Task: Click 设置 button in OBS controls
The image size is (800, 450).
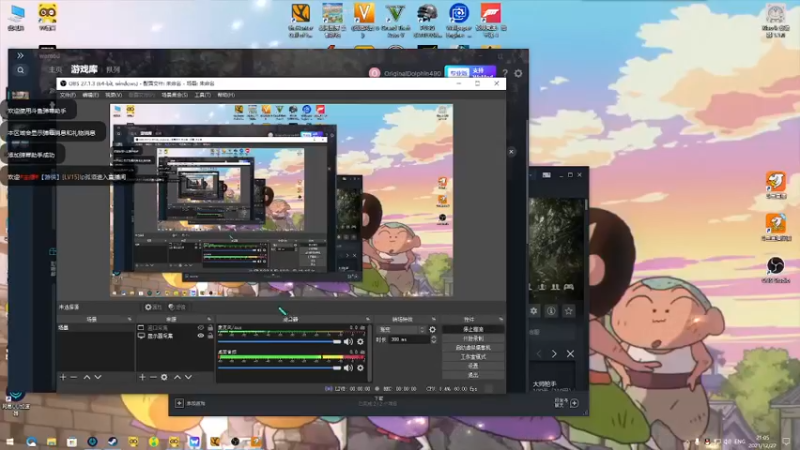Action: pos(473,366)
